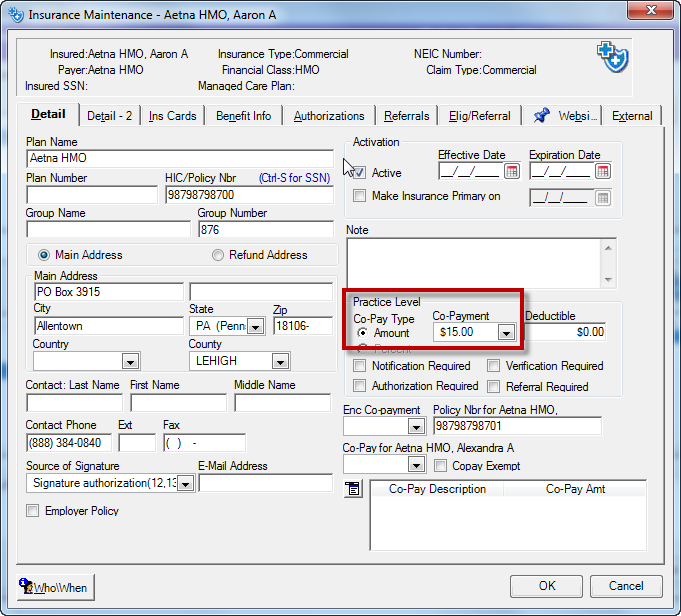Click the City field with Allentown
The width and height of the screenshot is (681, 616).
pyautogui.click(x=109, y=326)
